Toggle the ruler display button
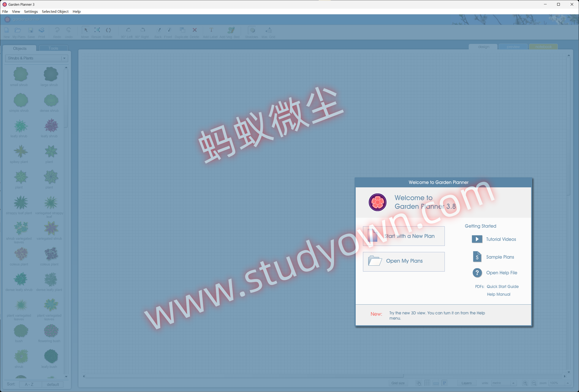 [x=436, y=383]
